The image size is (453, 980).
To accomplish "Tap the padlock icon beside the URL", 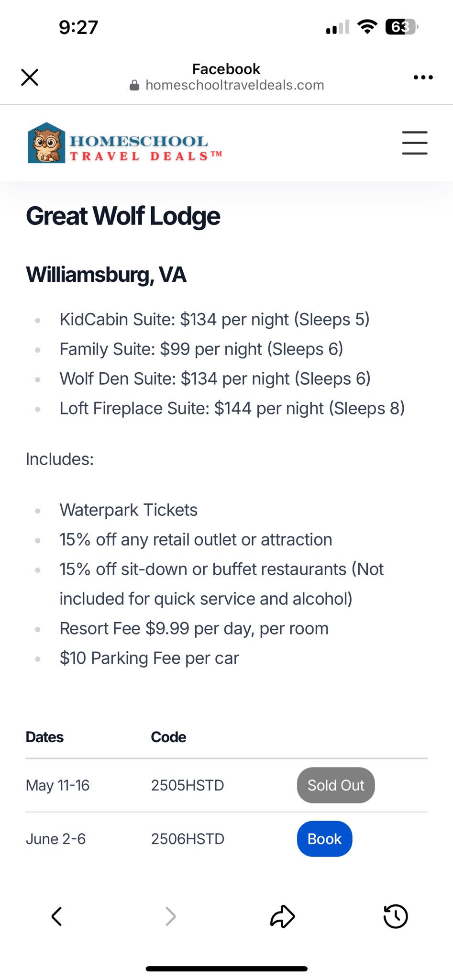I will [134, 86].
